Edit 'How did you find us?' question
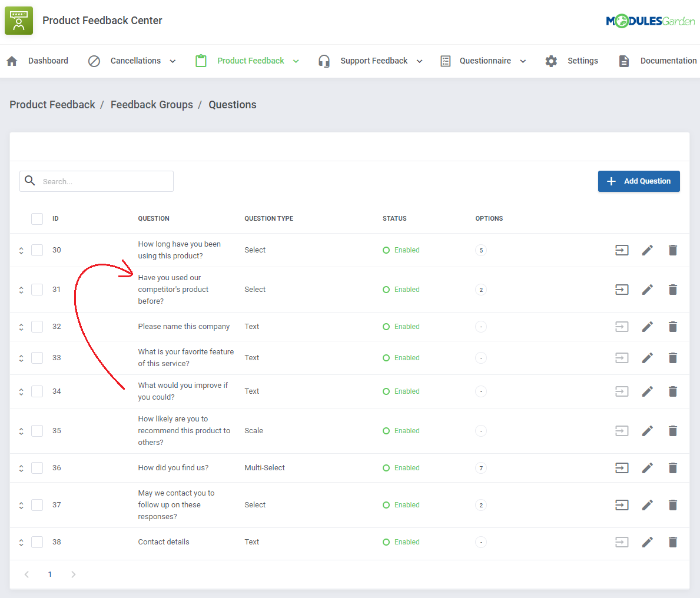700x598 pixels. point(648,468)
